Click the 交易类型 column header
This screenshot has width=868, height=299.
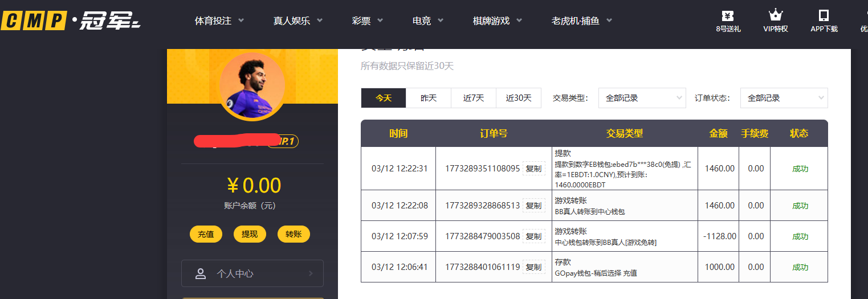coord(625,133)
